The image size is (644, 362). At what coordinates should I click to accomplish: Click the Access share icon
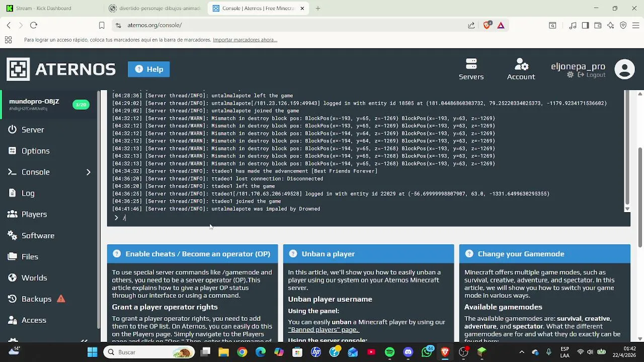pos(12,320)
